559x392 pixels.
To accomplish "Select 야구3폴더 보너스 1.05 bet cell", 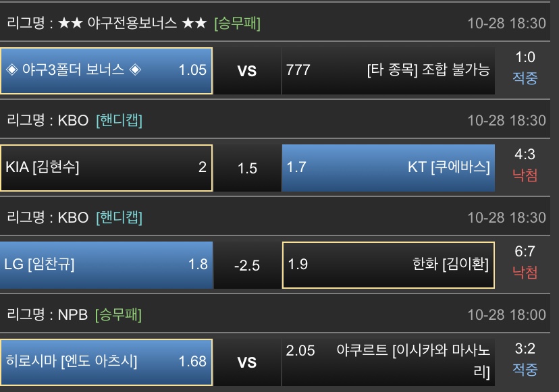I will coord(107,70).
